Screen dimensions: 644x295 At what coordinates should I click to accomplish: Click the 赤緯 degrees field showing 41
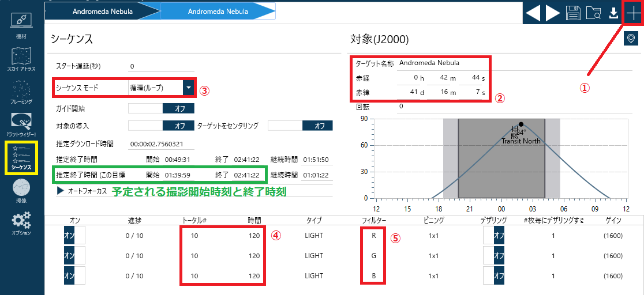click(x=408, y=92)
